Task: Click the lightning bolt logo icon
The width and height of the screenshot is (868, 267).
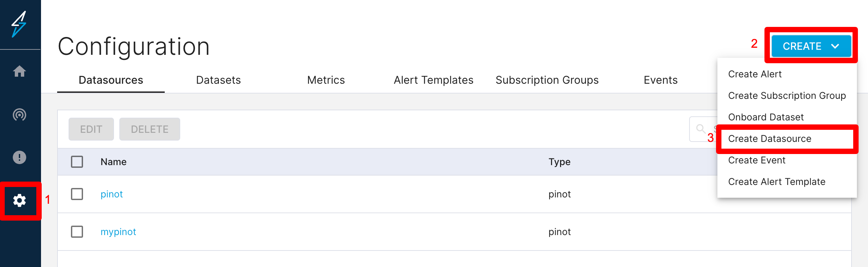Action: coord(19,24)
